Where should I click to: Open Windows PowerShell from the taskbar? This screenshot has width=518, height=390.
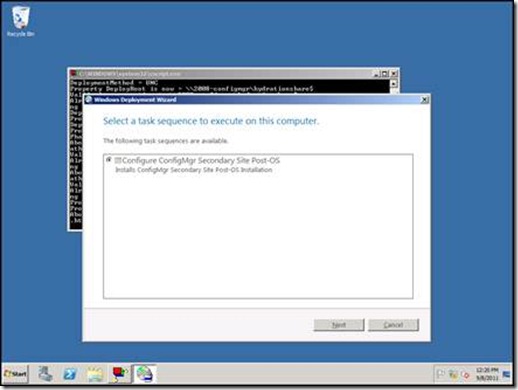coord(70,374)
